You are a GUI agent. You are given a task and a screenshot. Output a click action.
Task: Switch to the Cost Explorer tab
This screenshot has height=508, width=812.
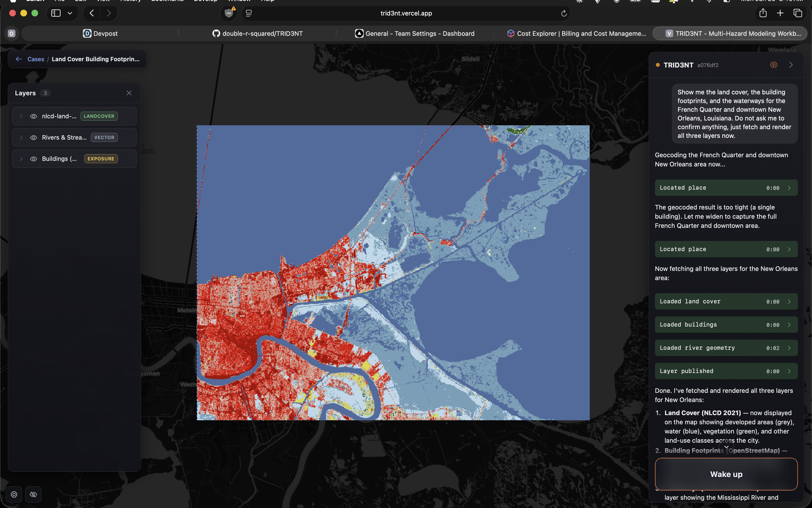(x=576, y=33)
